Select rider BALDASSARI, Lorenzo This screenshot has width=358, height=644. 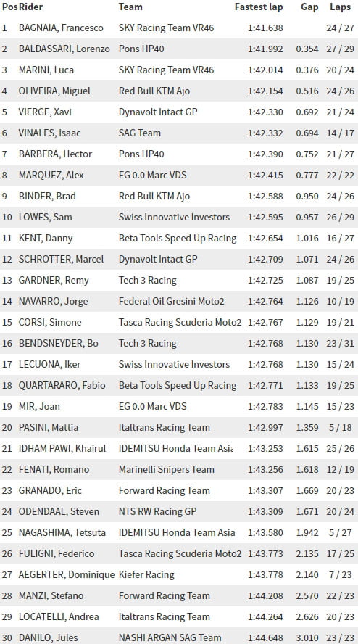pos(64,49)
